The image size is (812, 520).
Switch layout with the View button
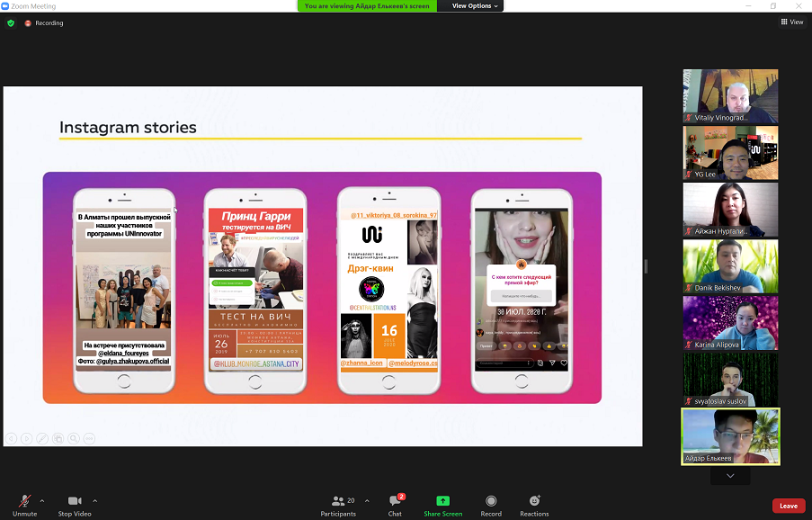(x=792, y=22)
